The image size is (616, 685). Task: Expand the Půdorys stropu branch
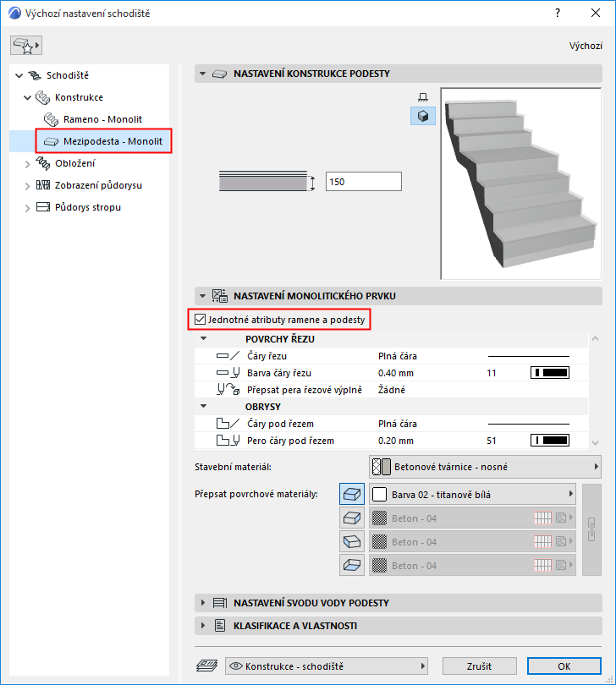click(27, 208)
